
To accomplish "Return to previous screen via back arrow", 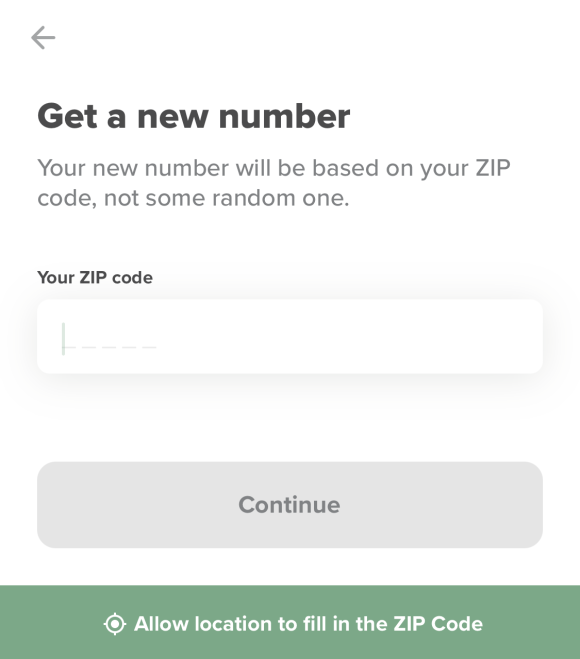I will pos(43,37).
